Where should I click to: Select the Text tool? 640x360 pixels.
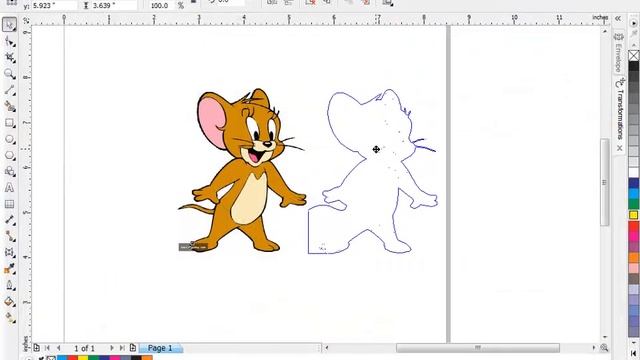[9, 188]
